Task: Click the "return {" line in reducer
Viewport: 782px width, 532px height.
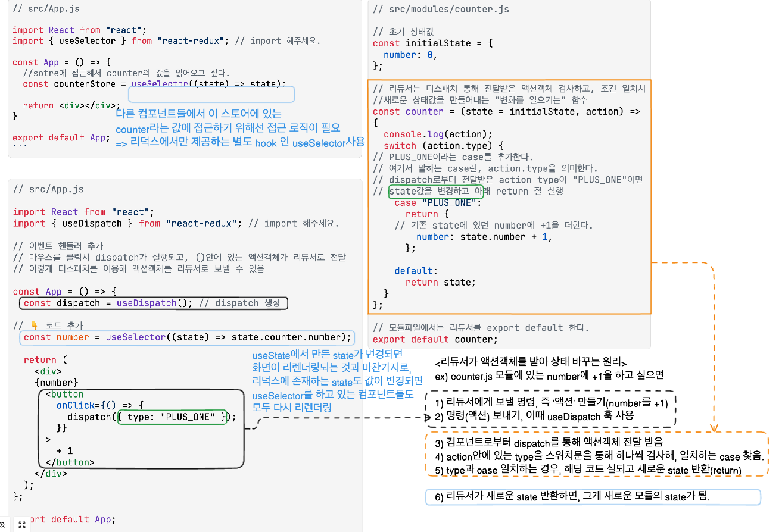Action: pos(427,214)
